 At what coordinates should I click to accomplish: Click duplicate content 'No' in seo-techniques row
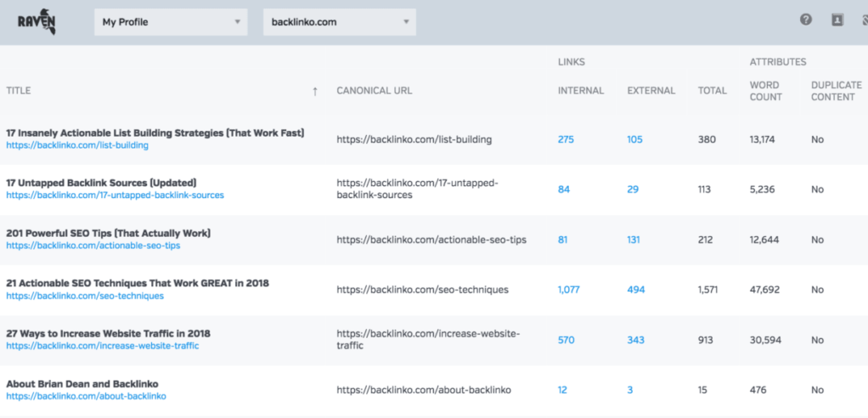point(817,290)
